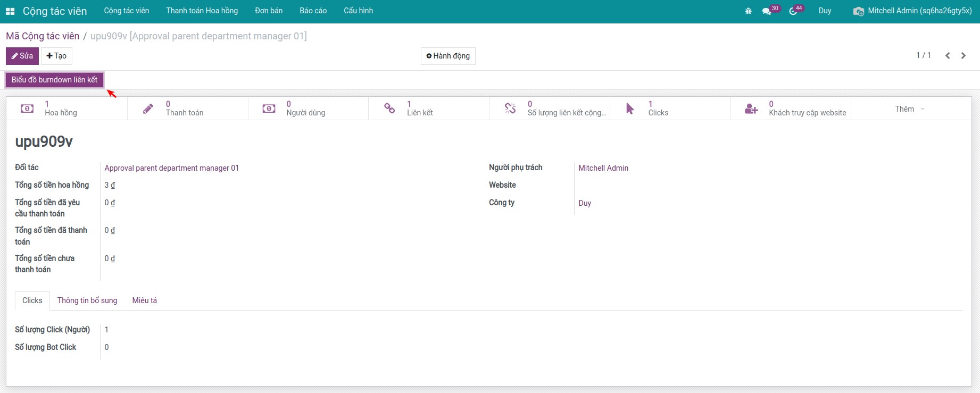
Task: Click the Thanh toán pencil stat icon
Action: 148,108
